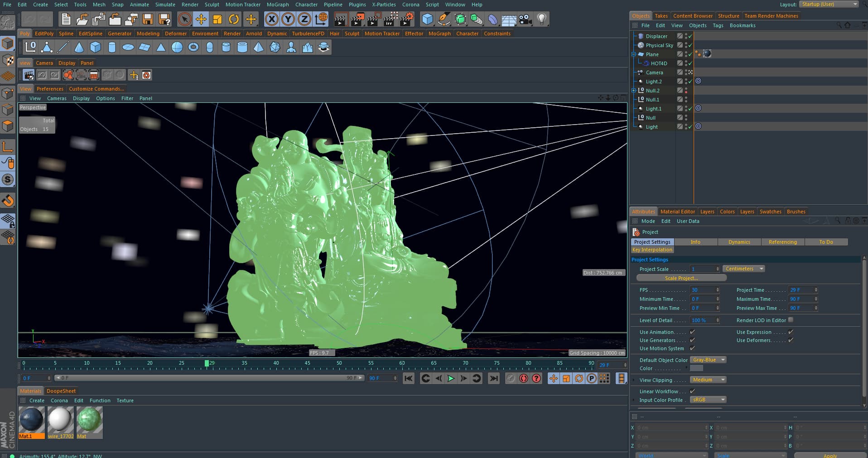Click the red record keyframe button
The height and width of the screenshot is (458, 868).
(524, 378)
